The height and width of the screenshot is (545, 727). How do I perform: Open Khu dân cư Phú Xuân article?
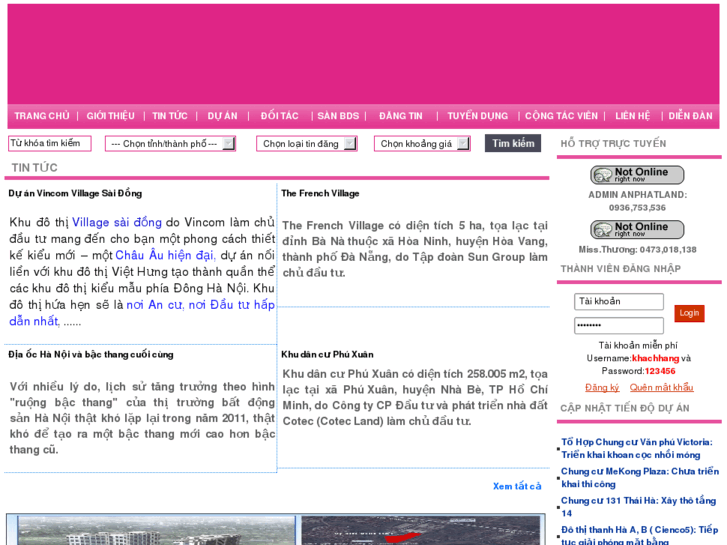(x=327, y=355)
